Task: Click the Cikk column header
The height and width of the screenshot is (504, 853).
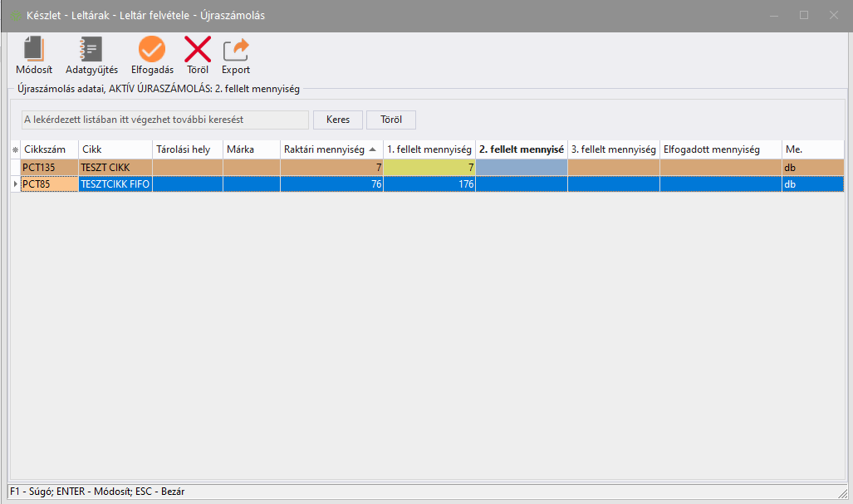Action: (115, 149)
